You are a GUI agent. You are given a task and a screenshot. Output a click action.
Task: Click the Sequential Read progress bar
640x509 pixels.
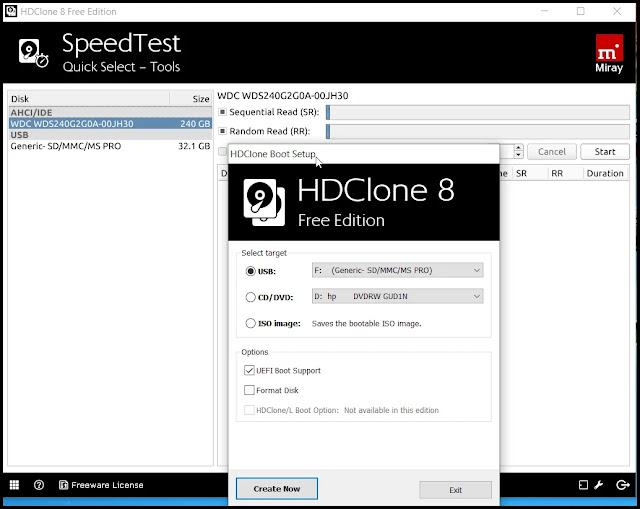[478, 112]
